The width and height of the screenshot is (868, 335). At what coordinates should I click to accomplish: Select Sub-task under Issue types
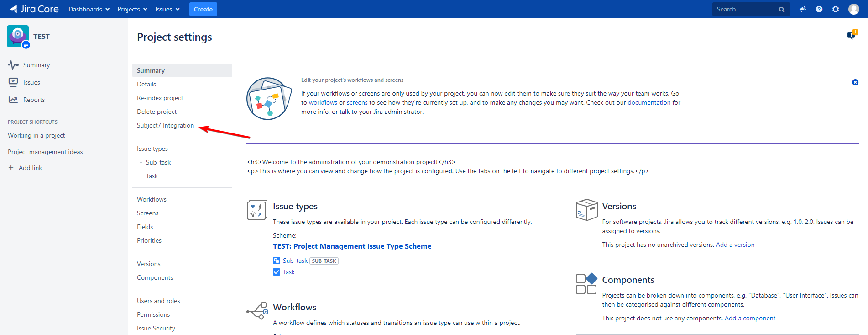(x=158, y=162)
